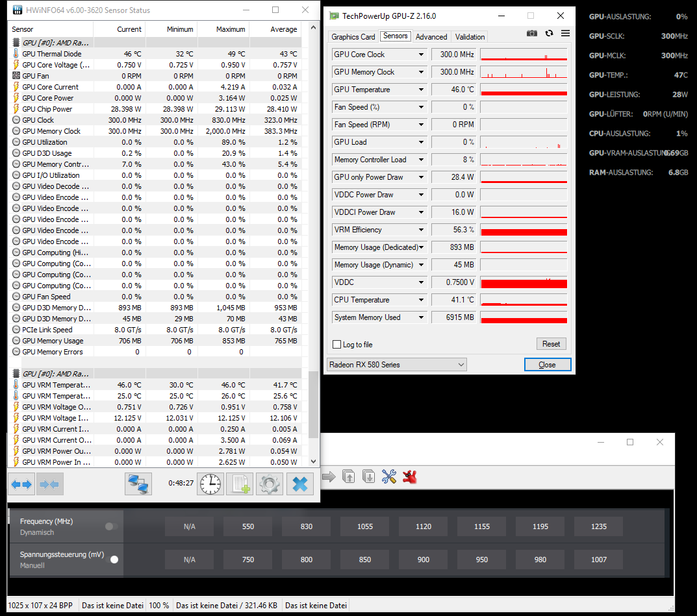Click GPU-Z refresh icon

point(549,33)
